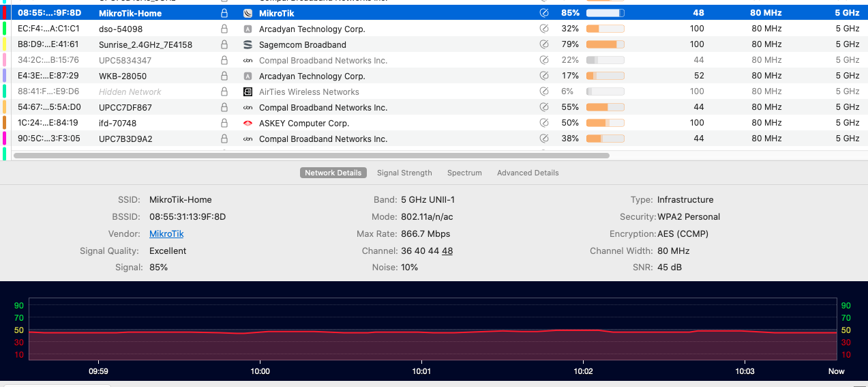Switch to the Network Details tab
Screen dimensions: 868x387
333,173
